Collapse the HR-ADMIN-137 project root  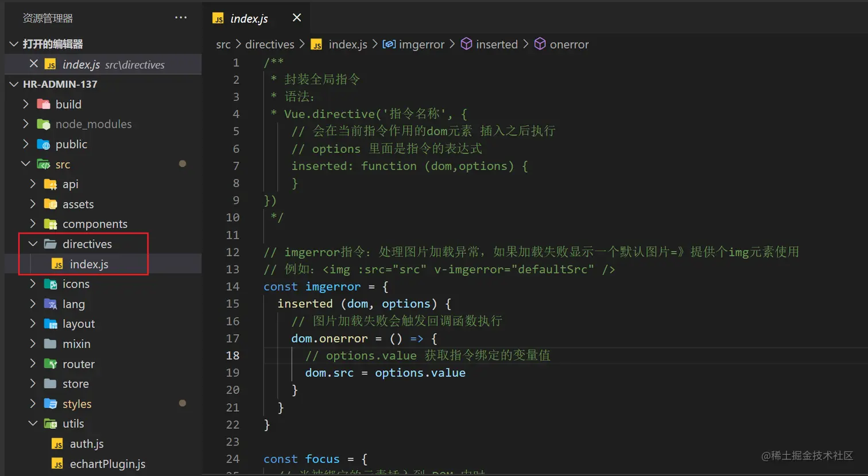[x=14, y=84]
